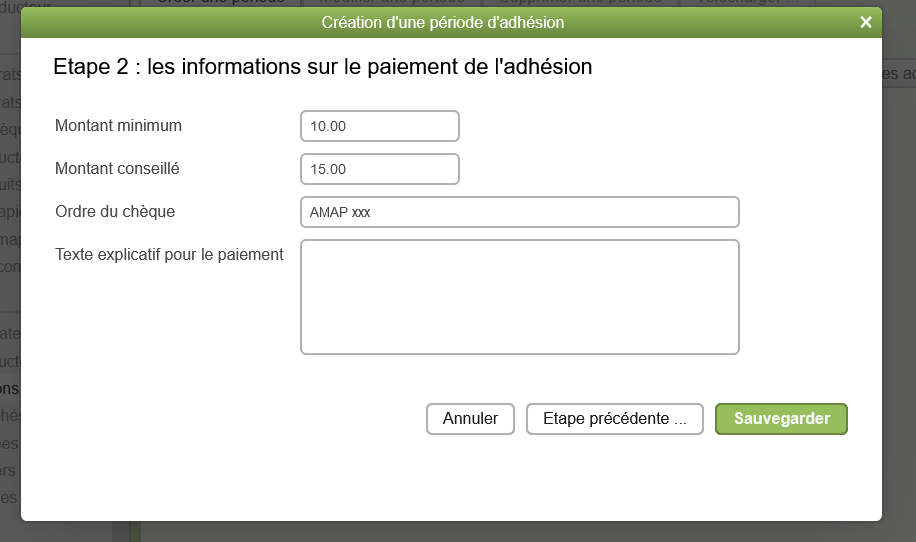This screenshot has width=916, height=542.
Task: Cancel with the Annuler button
Action: click(x=470, y=419)
